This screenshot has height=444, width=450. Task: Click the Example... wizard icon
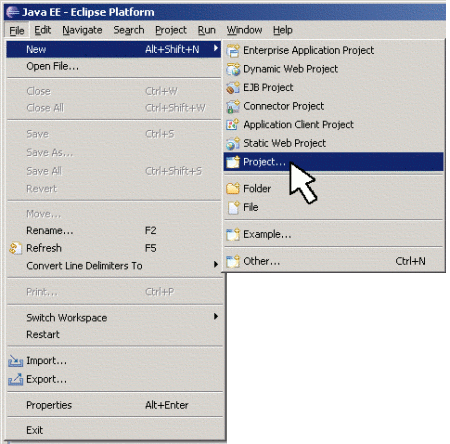(233, 234)
